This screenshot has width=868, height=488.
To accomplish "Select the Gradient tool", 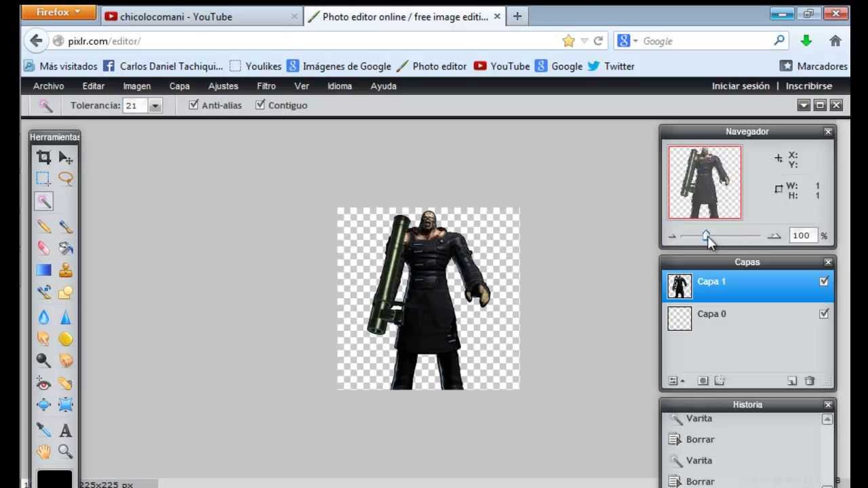I will pos(43,270).
